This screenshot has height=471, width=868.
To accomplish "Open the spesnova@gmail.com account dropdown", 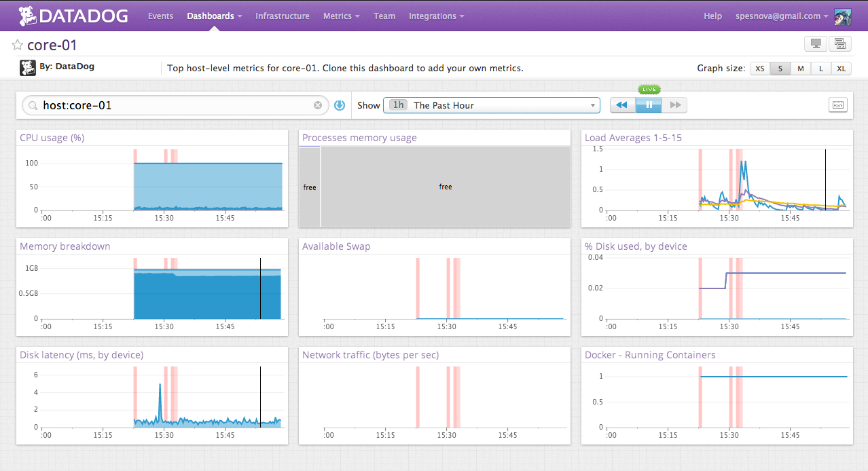I will click(779, 16).
